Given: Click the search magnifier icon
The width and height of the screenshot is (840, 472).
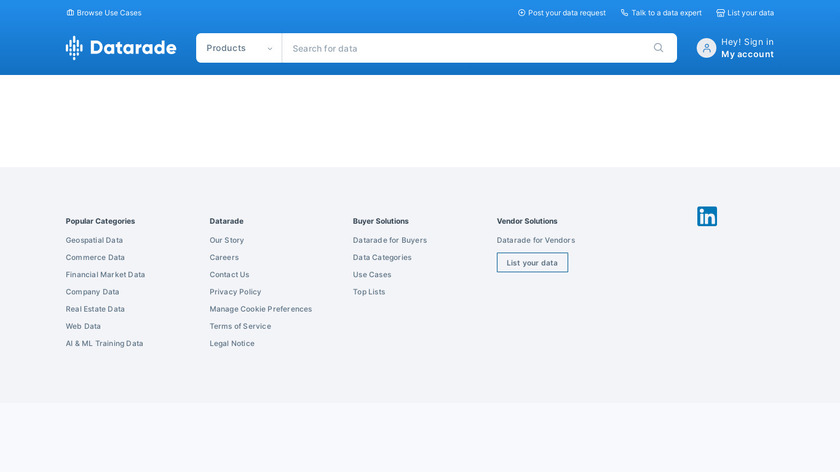Looking at the screenshot, I should (658, 48).
